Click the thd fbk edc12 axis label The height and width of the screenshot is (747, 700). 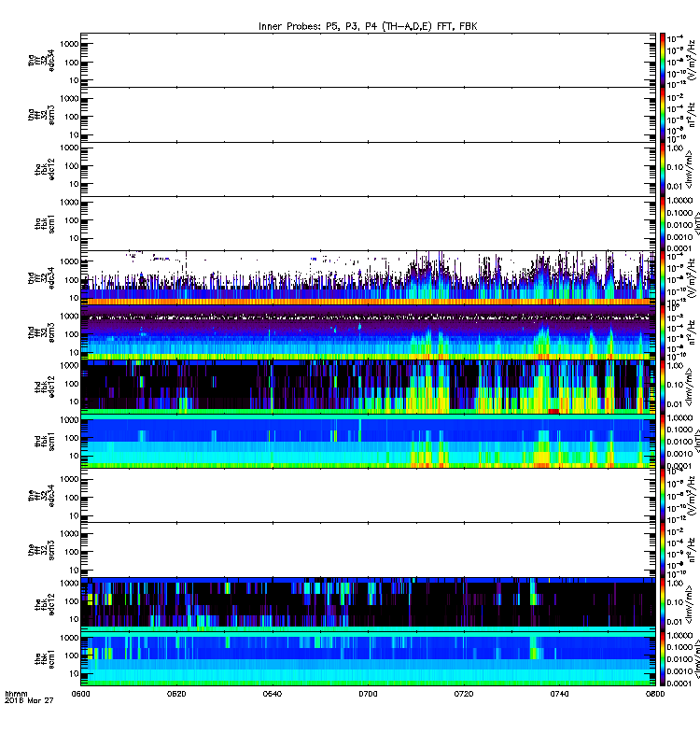(45, 387)
